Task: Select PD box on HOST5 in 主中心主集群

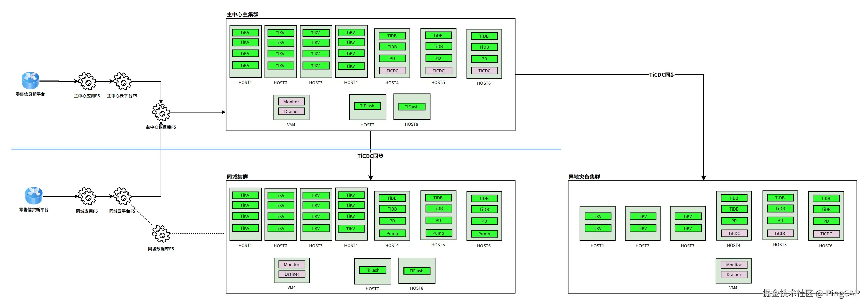Action: [x=438, y=58]
